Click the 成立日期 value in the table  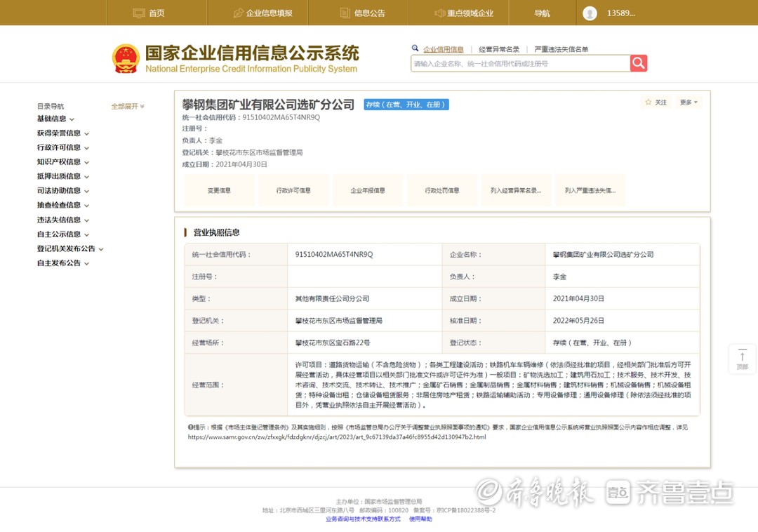coord(578,298)
